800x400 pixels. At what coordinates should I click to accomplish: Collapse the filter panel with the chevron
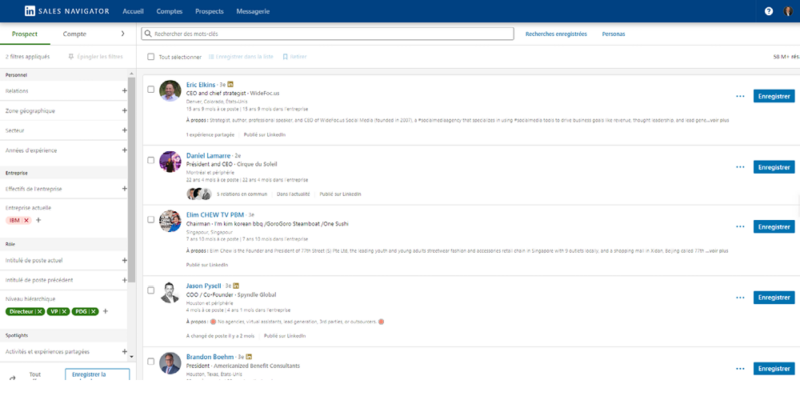pyautogui.click(x=122, y=34)
